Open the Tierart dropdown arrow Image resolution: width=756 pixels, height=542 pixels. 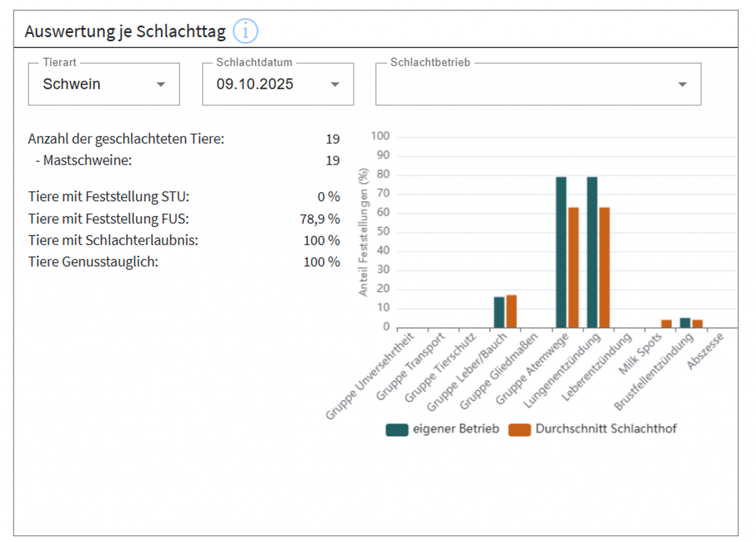point(161,84)
